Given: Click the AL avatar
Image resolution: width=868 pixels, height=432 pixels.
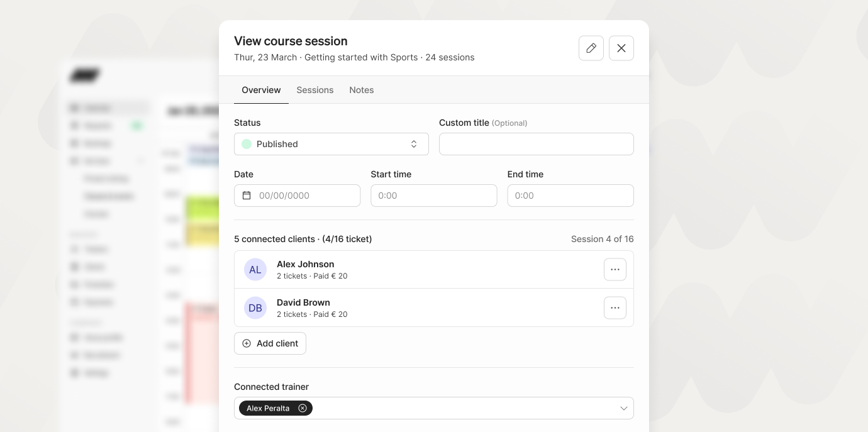Looking at the screenshot, I should (255, 270).
